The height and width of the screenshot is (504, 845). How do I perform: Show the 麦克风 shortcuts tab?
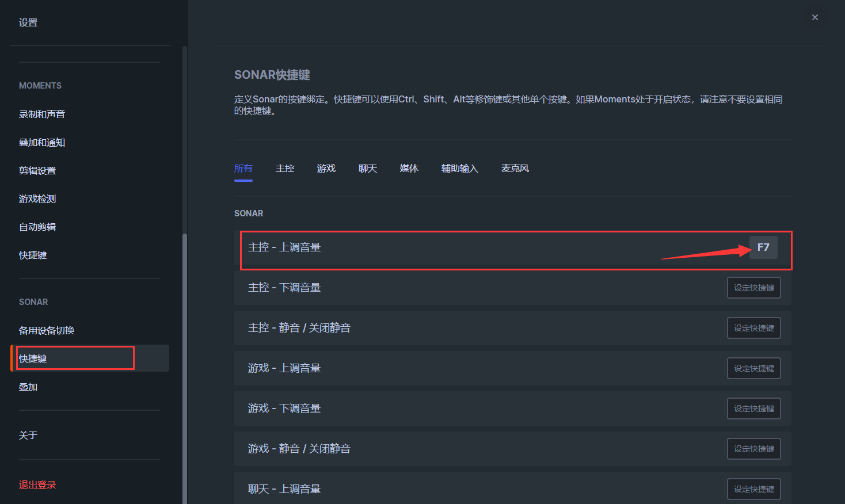coord(515,169)
